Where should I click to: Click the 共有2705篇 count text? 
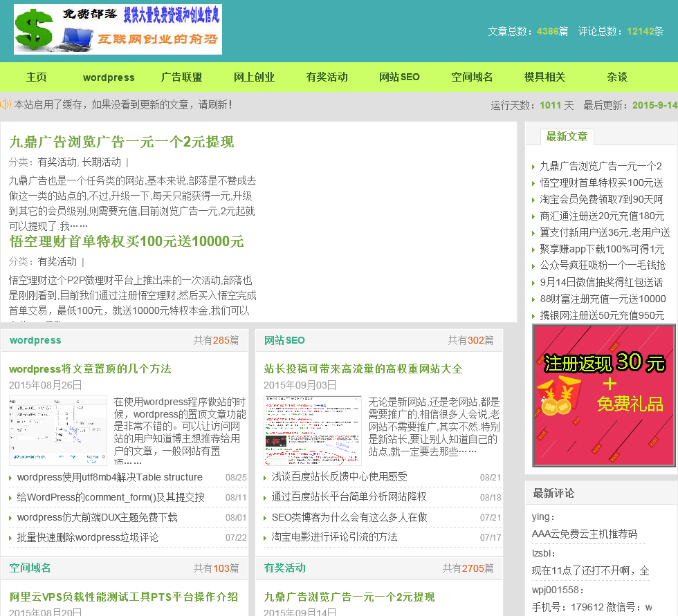[468, 568]
